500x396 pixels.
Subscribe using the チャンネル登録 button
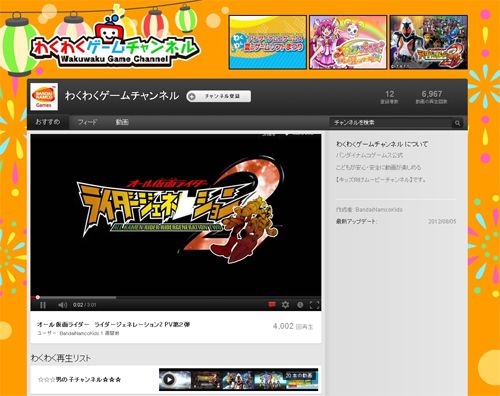point(219,96)
